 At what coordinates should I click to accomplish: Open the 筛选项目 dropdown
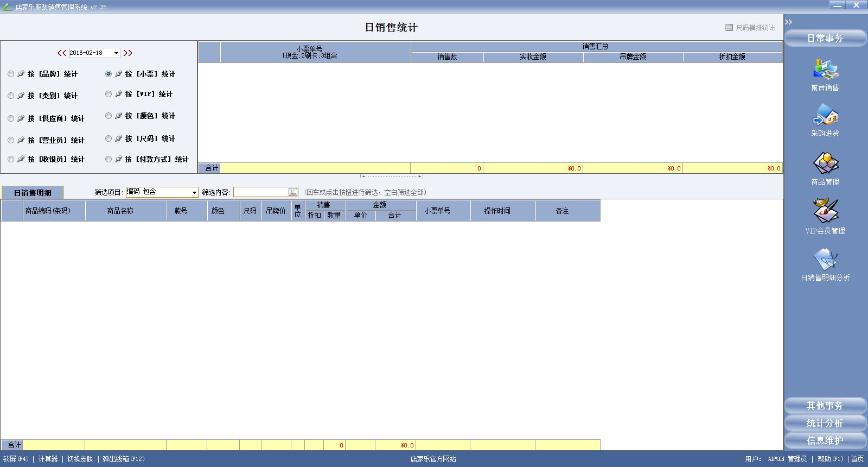pyautogui.click(x=194, y=192)
